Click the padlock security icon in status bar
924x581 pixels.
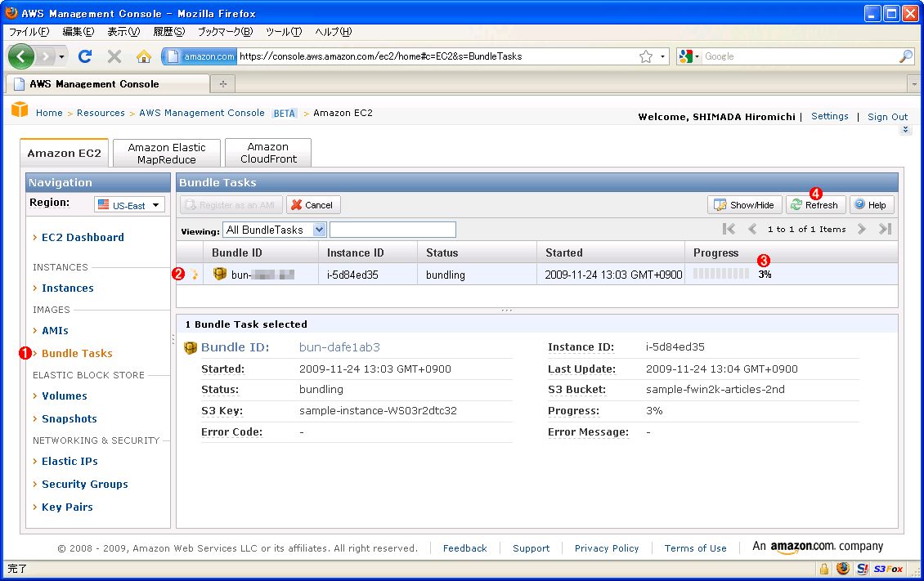pyautogui.click(x=823, y=569)
